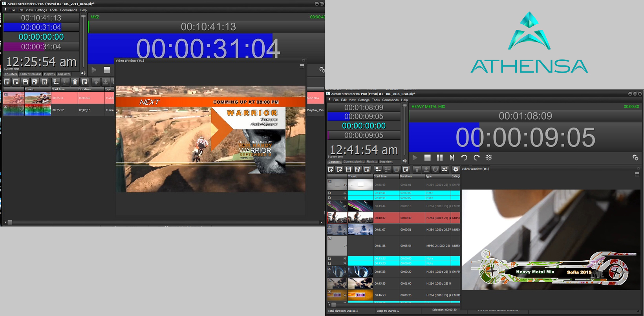The width and height of the screenshot is (644, 316).
Task: Open File menu in MX2 window
Action: click(x=12, y=10)
